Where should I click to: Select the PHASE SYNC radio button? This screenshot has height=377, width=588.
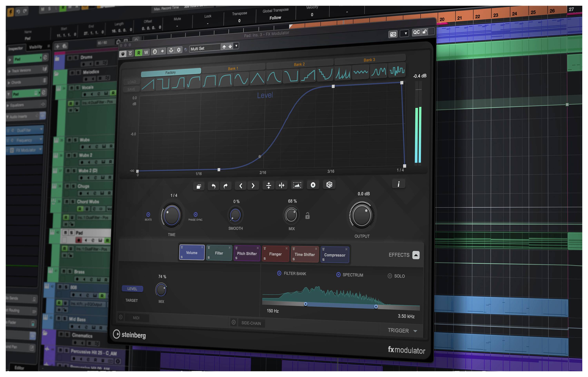tap(195, 214)
